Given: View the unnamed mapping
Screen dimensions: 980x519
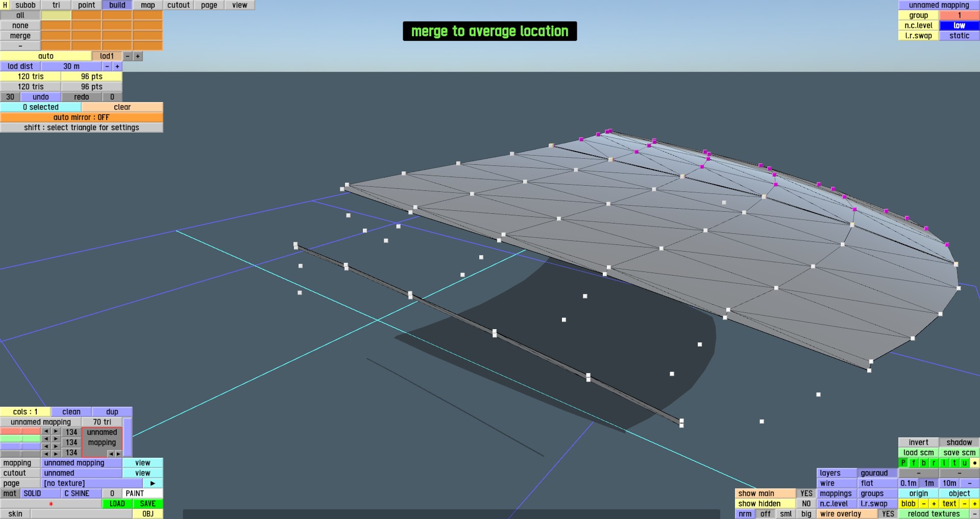Looking at the screenshot, I should point(143,463).
